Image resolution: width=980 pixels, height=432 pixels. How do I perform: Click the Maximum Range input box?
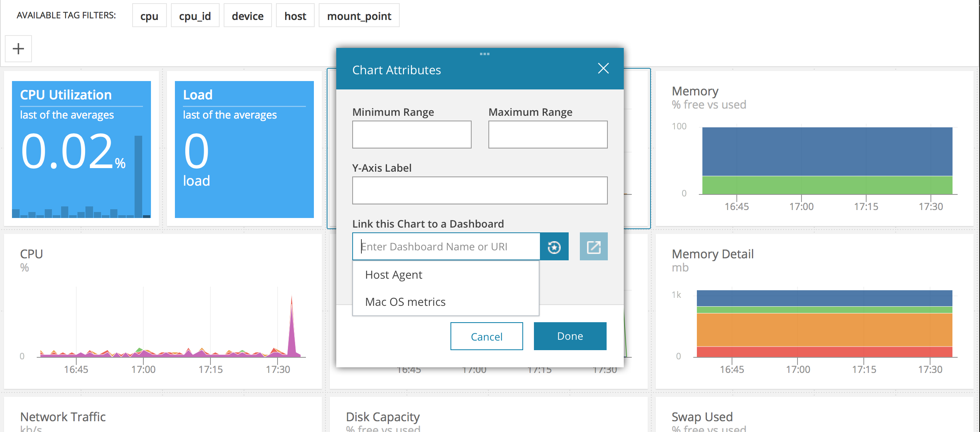(548, 134)
